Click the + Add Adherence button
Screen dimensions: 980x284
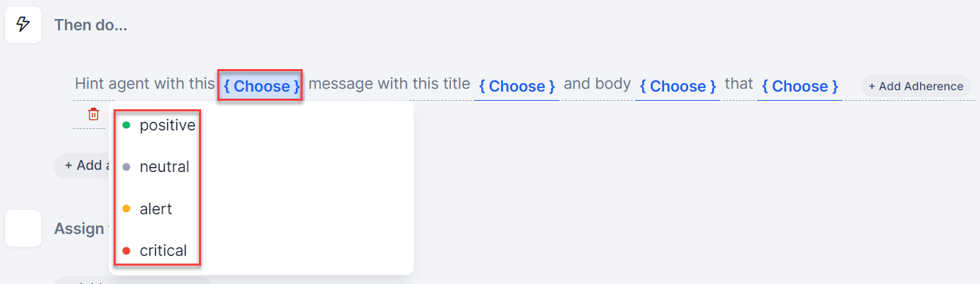pos(915,86)
